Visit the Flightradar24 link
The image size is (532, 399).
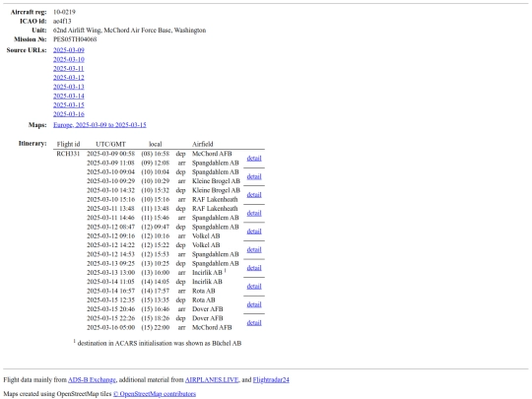point(271,380)
